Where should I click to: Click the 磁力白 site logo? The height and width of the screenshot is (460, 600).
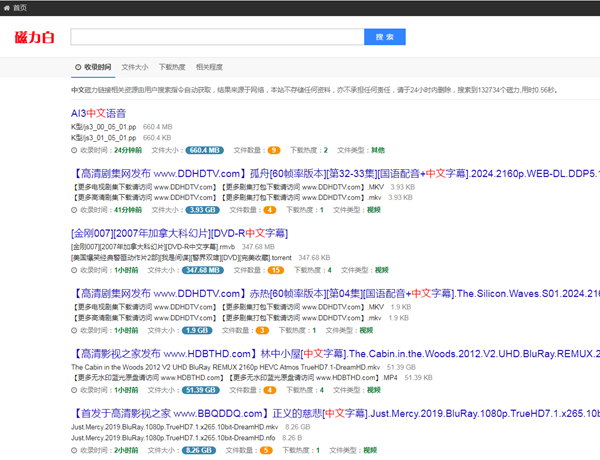[34, 37]
